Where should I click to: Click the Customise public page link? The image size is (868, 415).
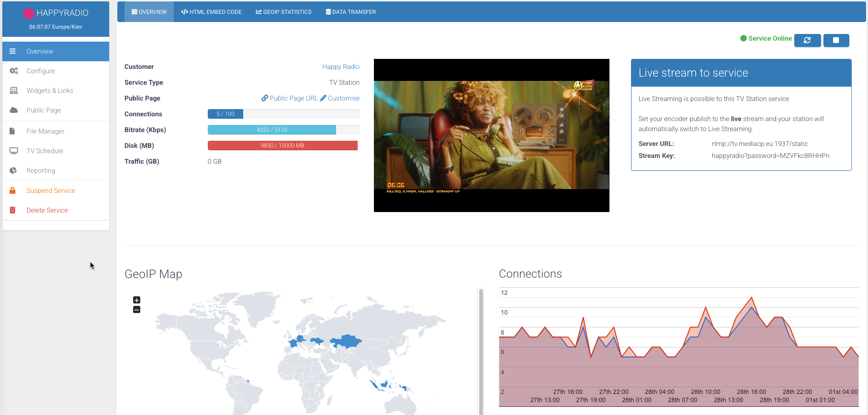click(340, 98)
